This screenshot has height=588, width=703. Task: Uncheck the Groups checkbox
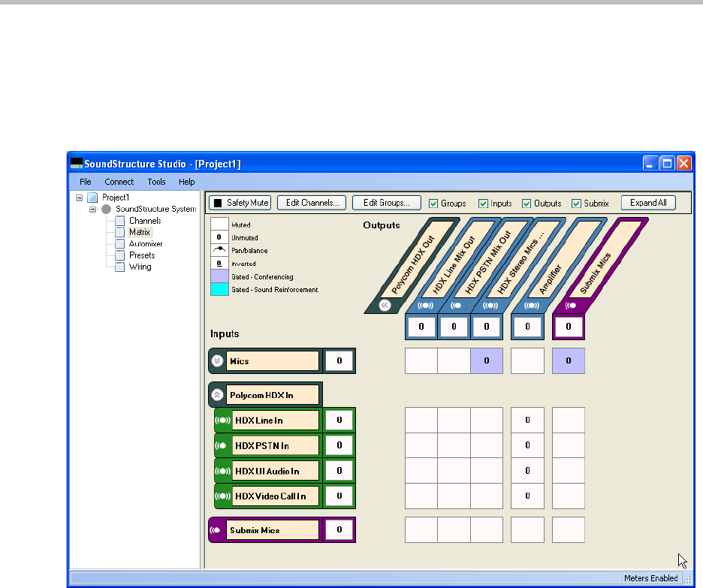433,204
